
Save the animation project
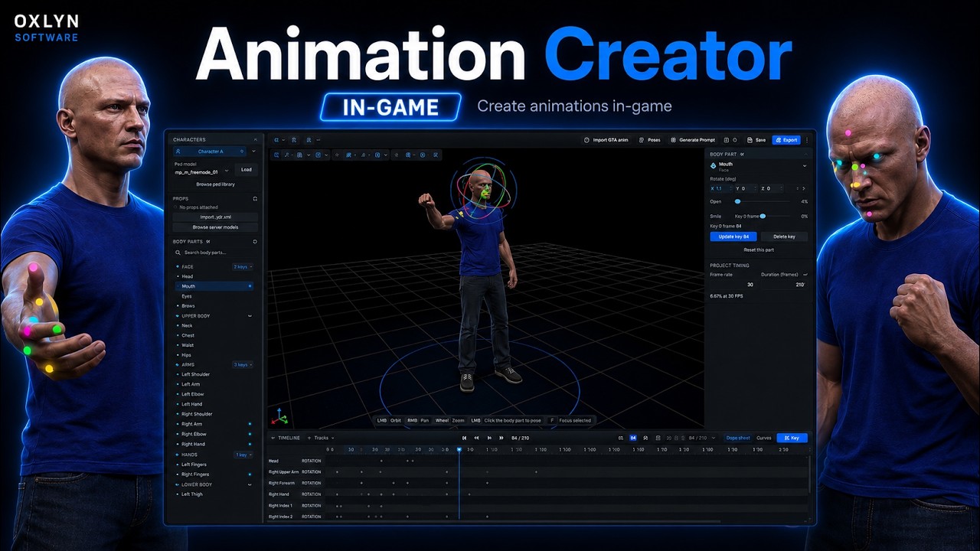(x=756, y=140)
